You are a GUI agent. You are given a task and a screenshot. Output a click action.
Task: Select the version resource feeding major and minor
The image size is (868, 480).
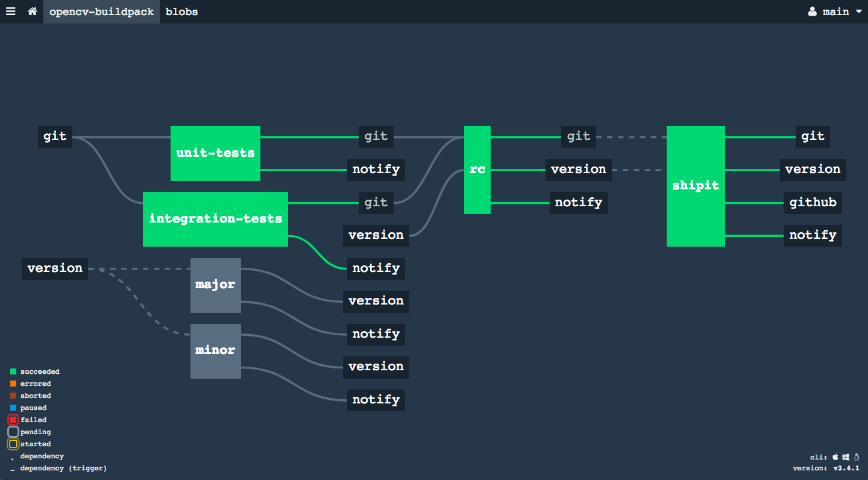point(55,268)
